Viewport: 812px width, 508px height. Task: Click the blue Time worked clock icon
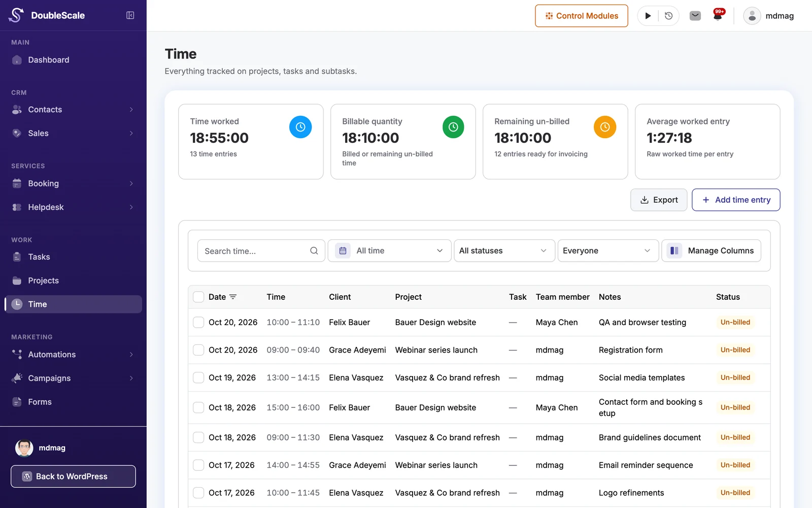300,127
